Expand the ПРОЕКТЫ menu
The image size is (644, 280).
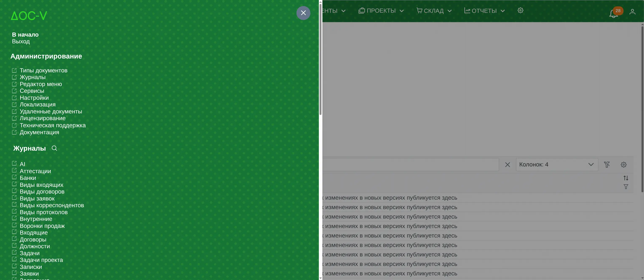pos(381,11)
